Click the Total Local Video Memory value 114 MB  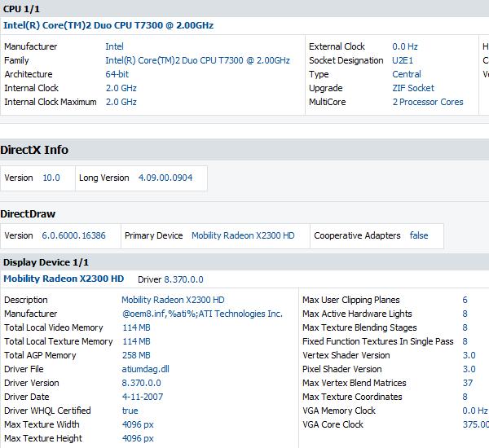136,327
